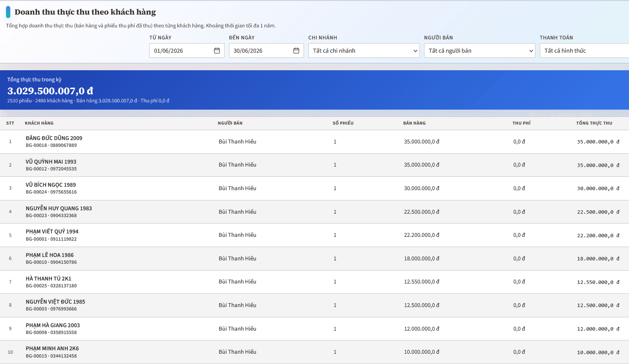Expand the Người bán dropdown
This screenshot has width=629, height=364.
(x=480, y=51)
